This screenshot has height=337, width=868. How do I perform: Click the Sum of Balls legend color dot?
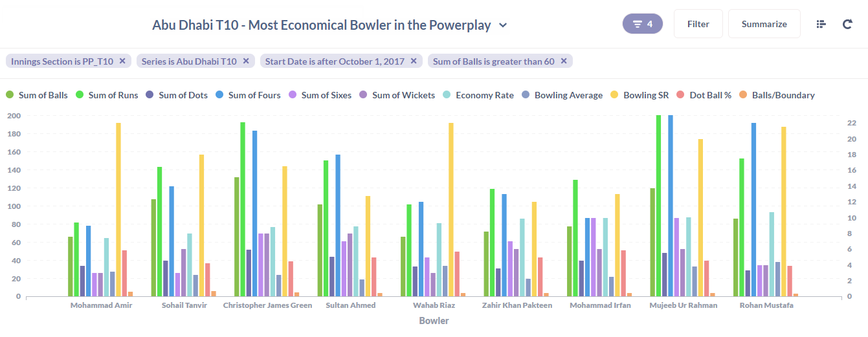10,95
